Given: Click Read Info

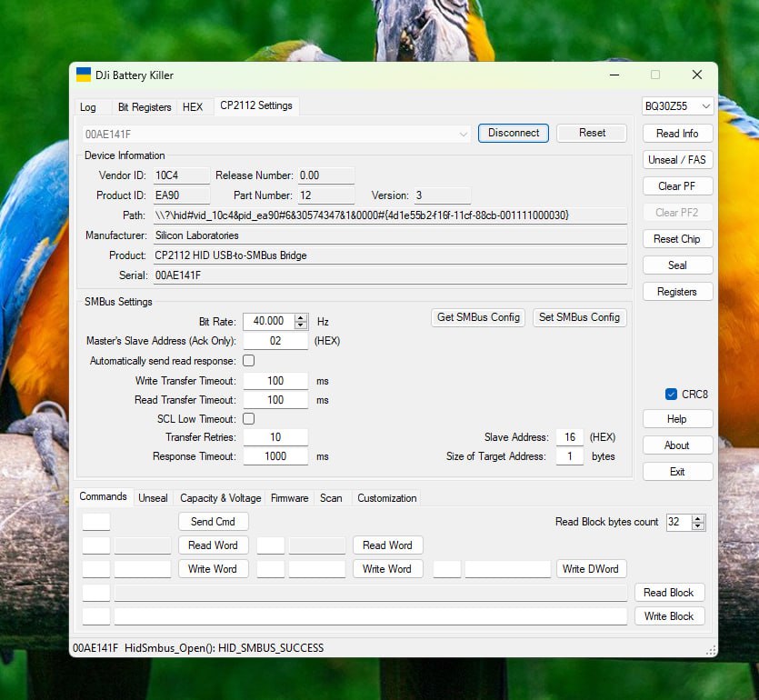Looking at the screenshot, I should coord(677,133).
